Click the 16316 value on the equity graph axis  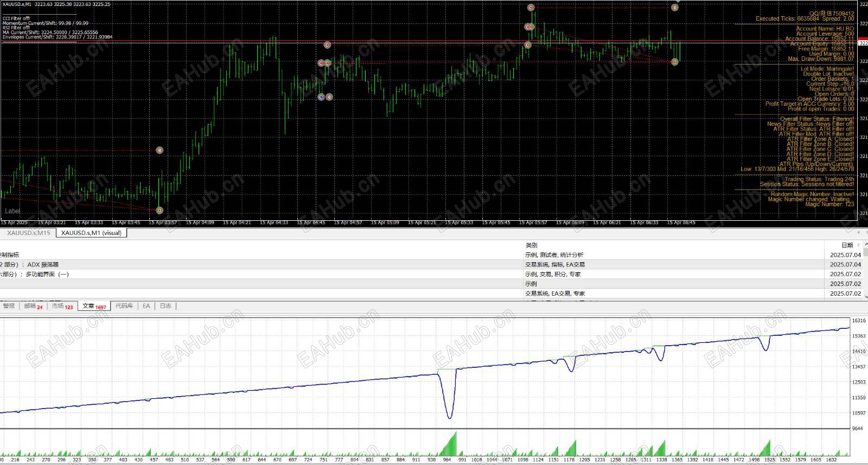point(859,321)
